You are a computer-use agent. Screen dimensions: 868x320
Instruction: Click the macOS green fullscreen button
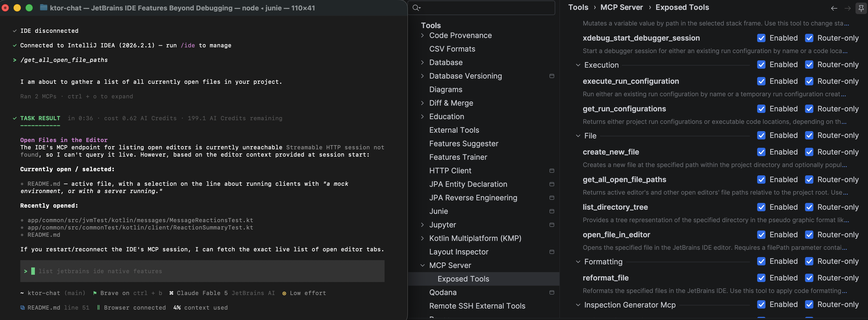(29, 8)
